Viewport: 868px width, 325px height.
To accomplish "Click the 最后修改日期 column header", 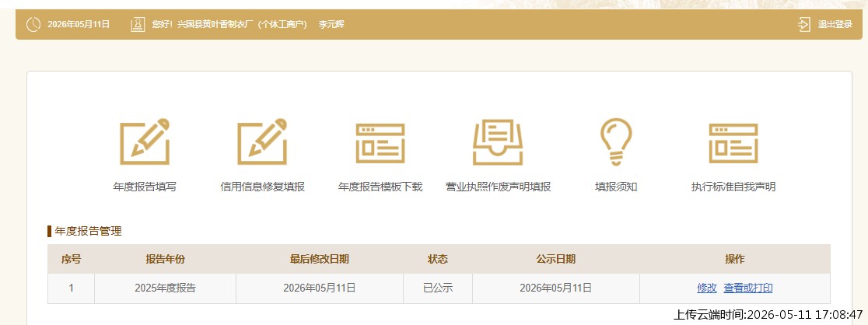I will (x=320, y=259).
